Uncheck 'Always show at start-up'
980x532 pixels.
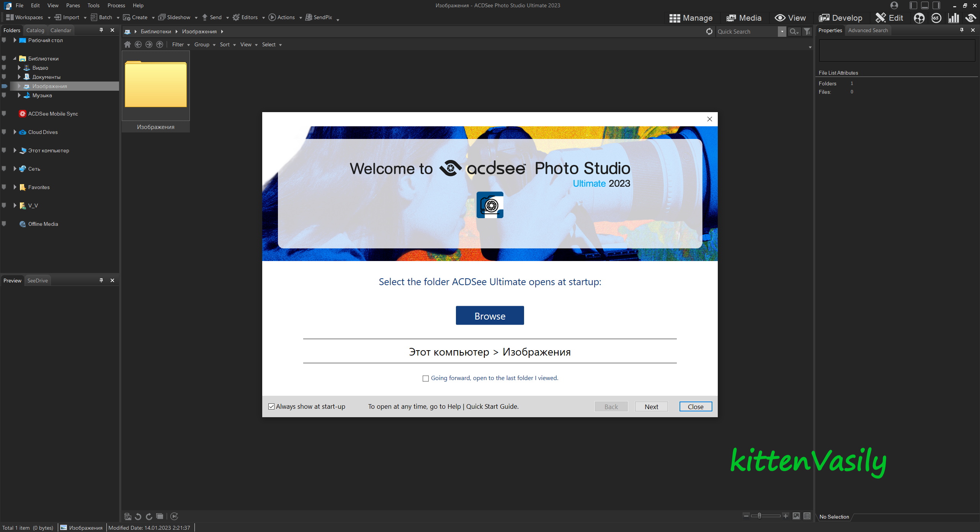click(271, 406)
